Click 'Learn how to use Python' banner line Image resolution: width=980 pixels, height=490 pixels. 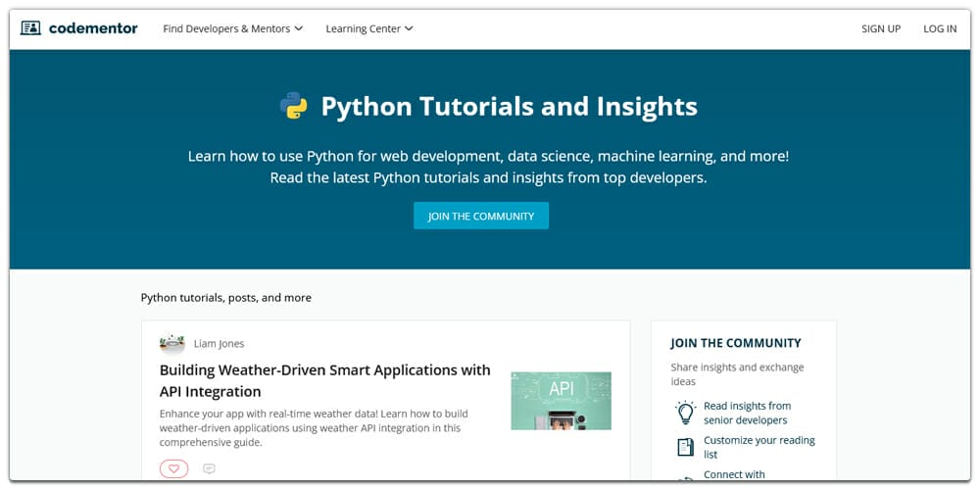pyautogui.click(x=489, y=156)
